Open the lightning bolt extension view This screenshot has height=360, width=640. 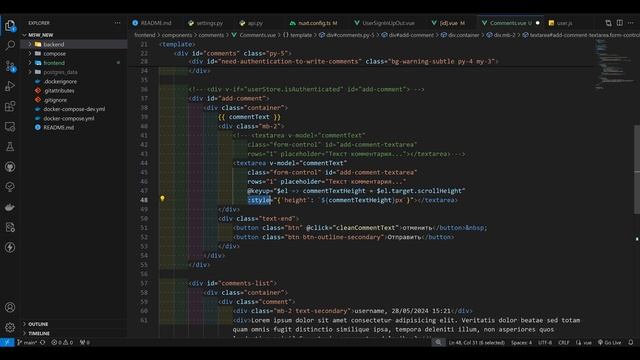tap(10, 247)
